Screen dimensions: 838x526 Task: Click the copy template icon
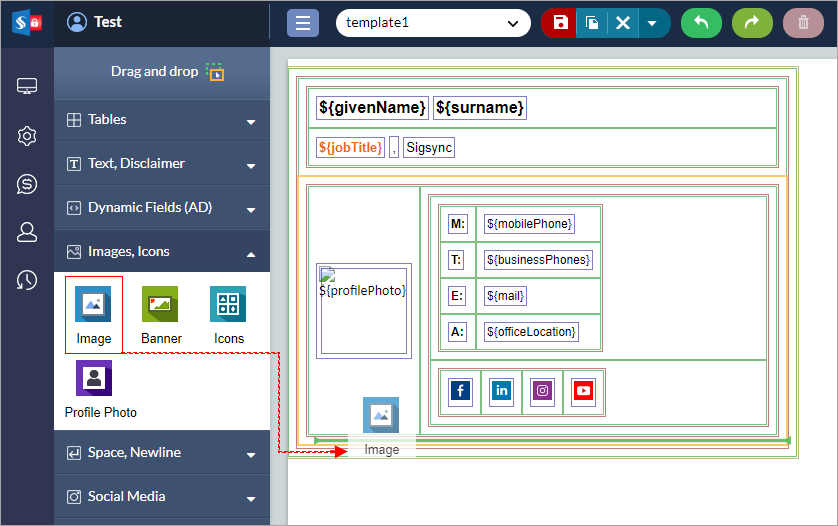(x=591, y=22)
